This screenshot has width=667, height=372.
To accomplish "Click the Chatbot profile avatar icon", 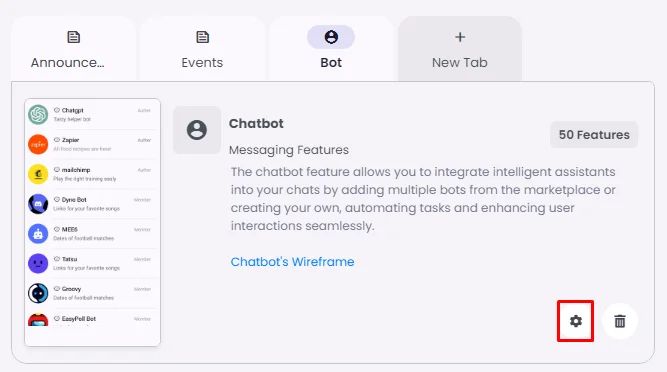I will click(197, 130).
